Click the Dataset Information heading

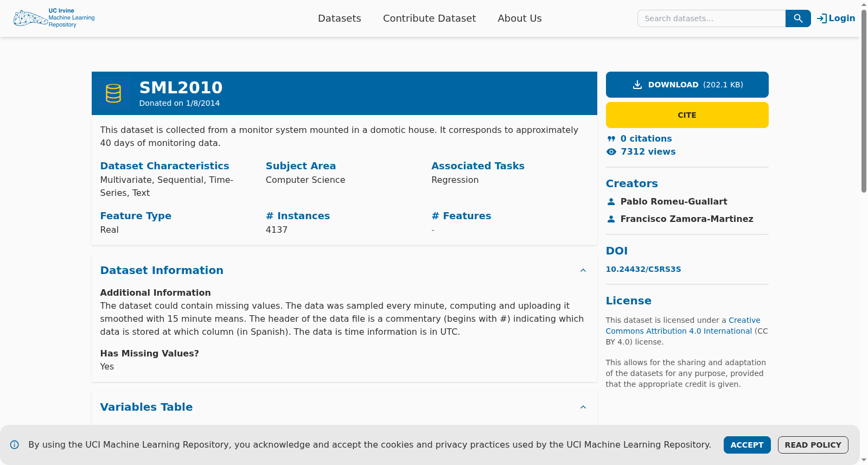point(162,270)
